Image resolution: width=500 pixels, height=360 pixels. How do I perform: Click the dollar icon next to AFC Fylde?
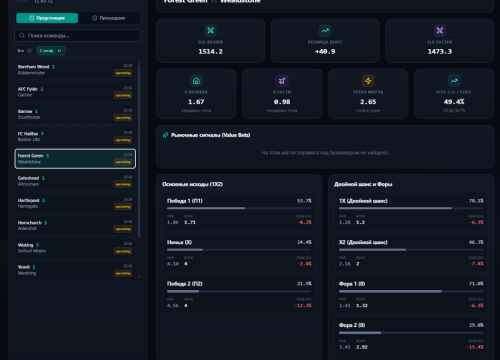tap(42, 89)
